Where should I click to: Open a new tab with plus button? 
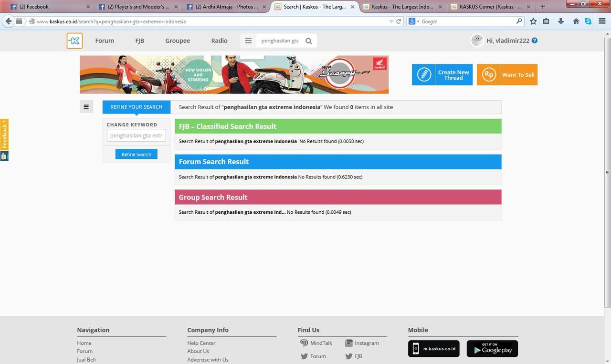click(x=542, y=7)
